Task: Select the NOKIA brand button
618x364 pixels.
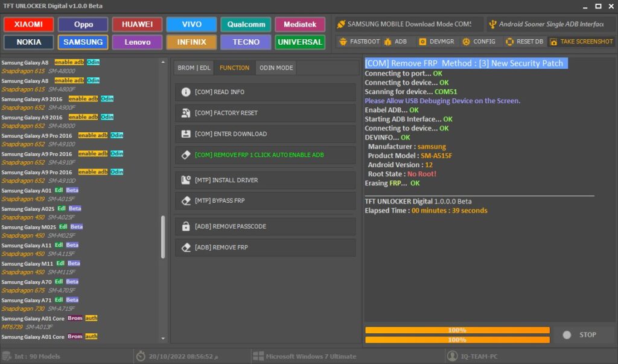Action: pyautogui.click(x=28, y=42)
